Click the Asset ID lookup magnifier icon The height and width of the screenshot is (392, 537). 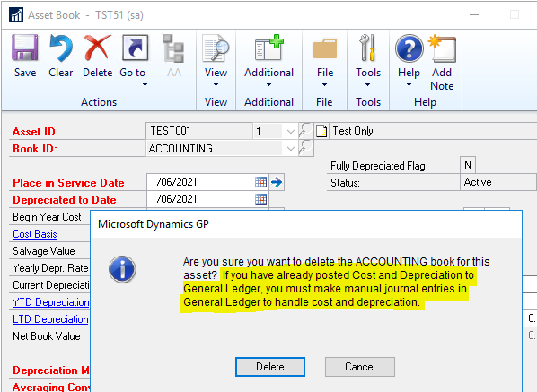[x=306, y=131]
